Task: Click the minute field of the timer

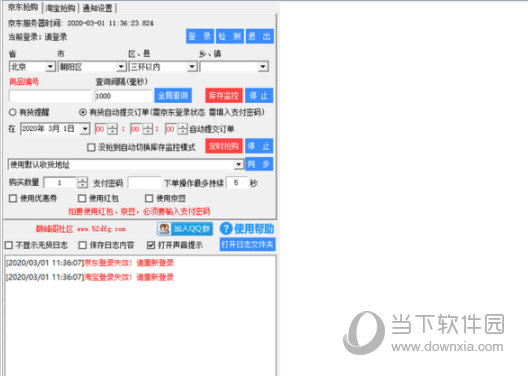Action: click(x=135, y=129)
